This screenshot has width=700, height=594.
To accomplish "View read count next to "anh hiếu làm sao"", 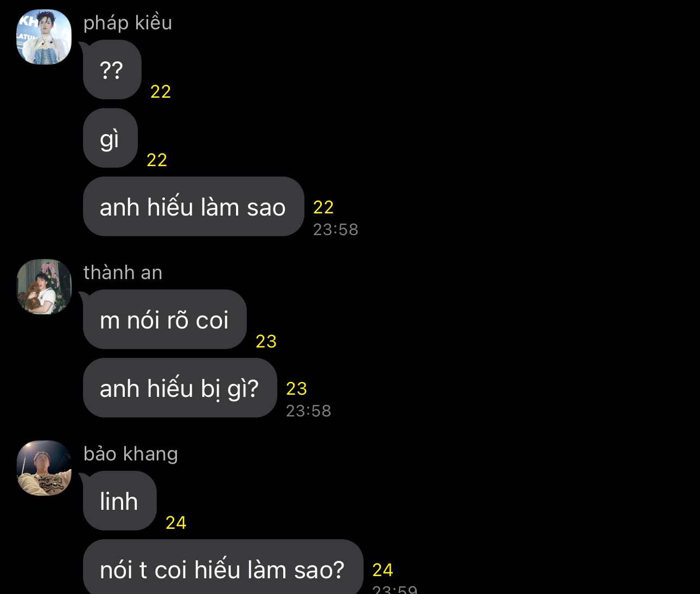I will [323, 207].
